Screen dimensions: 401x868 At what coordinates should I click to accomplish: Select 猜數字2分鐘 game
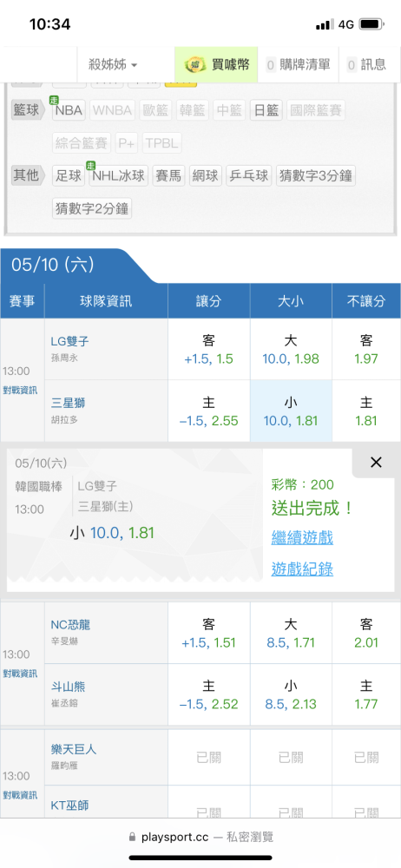coord(92,208)
